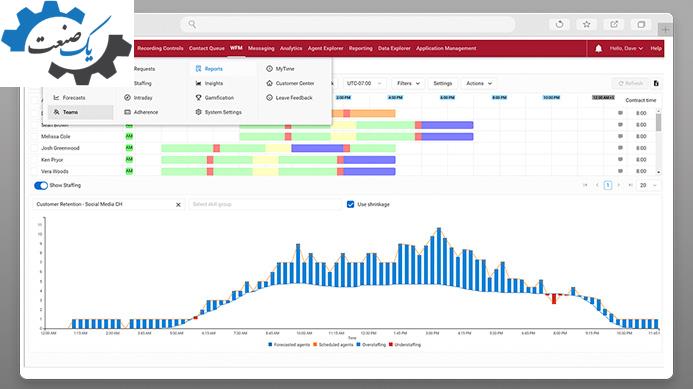Open the notifications bell icon
693x389 pixels.
point(598,49)
